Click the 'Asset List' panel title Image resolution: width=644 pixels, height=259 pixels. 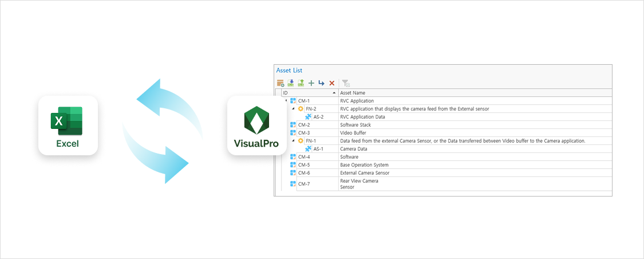click(x=289, y=70)
